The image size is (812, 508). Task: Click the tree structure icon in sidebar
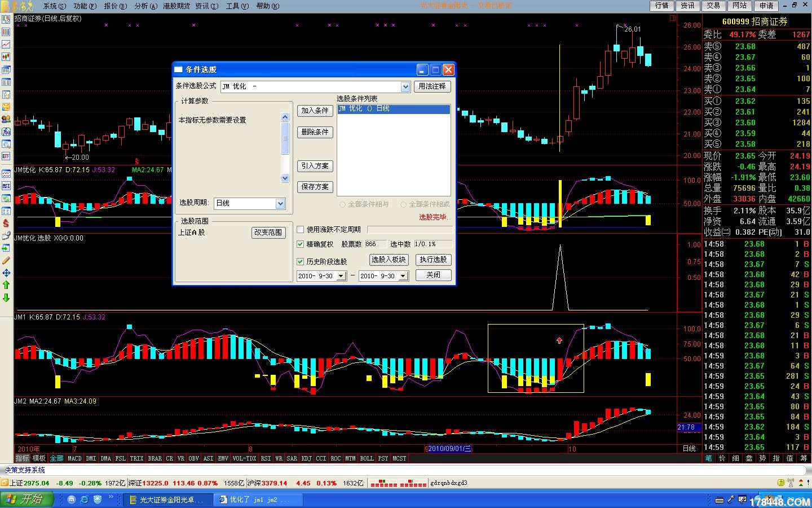[6, 95]
